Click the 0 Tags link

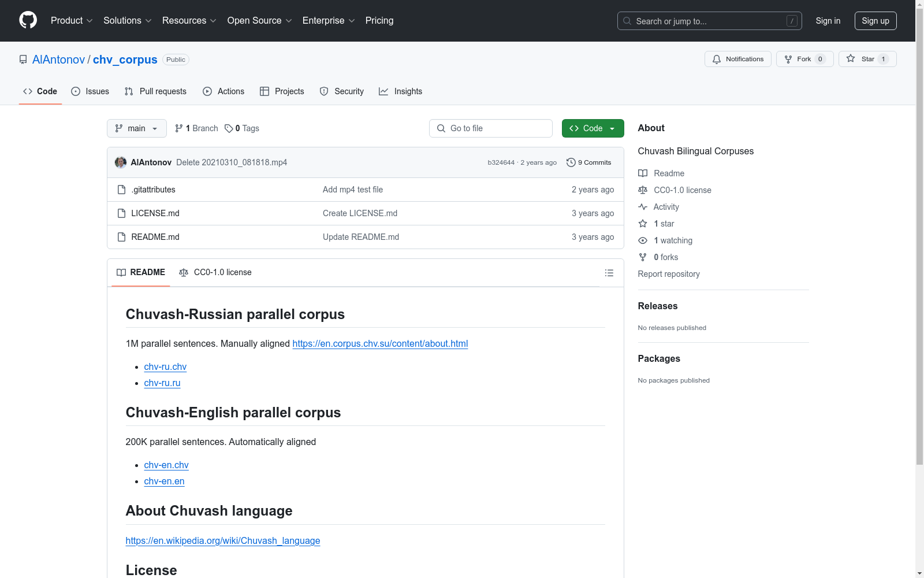click(x=242, y=128)
